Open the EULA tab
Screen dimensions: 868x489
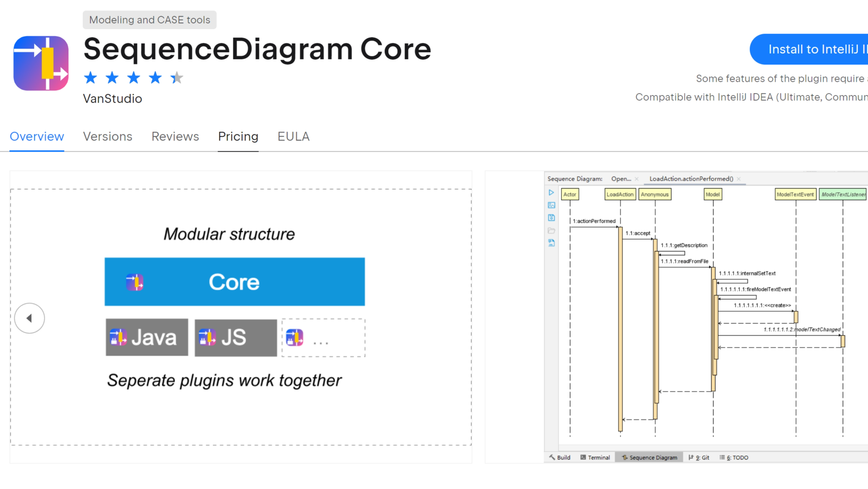coord(293,136)
